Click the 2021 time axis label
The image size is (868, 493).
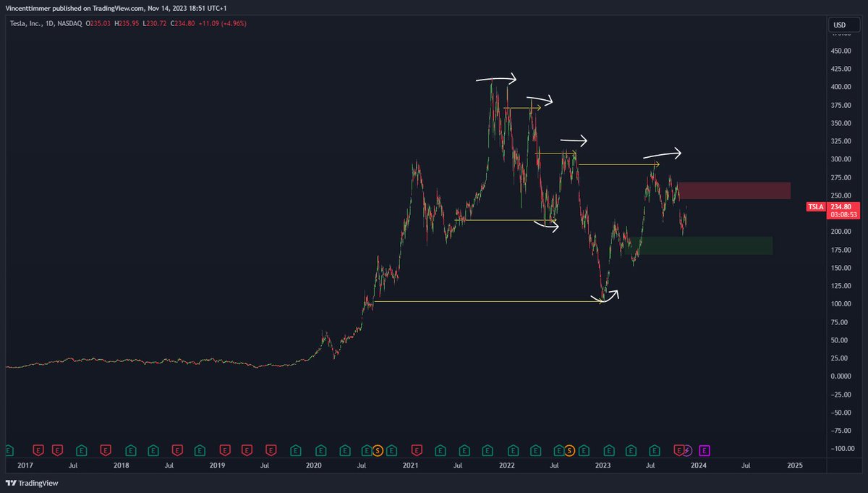[410, 466]
